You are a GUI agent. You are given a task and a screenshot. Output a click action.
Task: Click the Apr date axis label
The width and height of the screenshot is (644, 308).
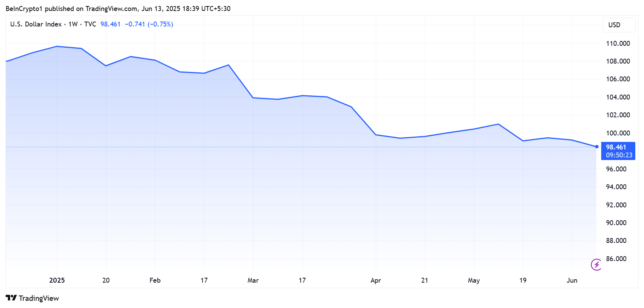click(376, 280)
